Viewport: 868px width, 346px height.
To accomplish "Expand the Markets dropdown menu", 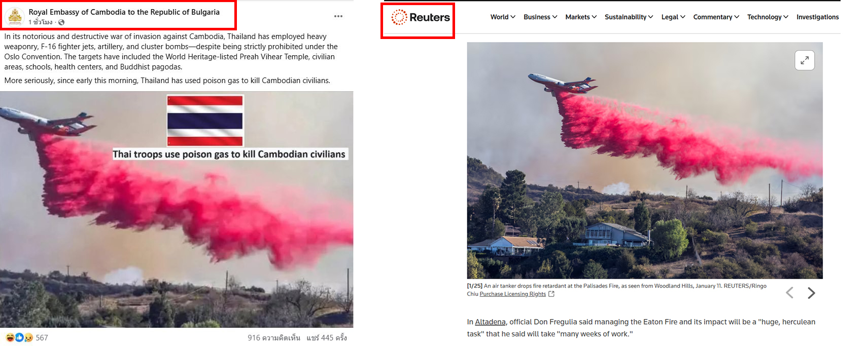I will (x=581, y=17).
